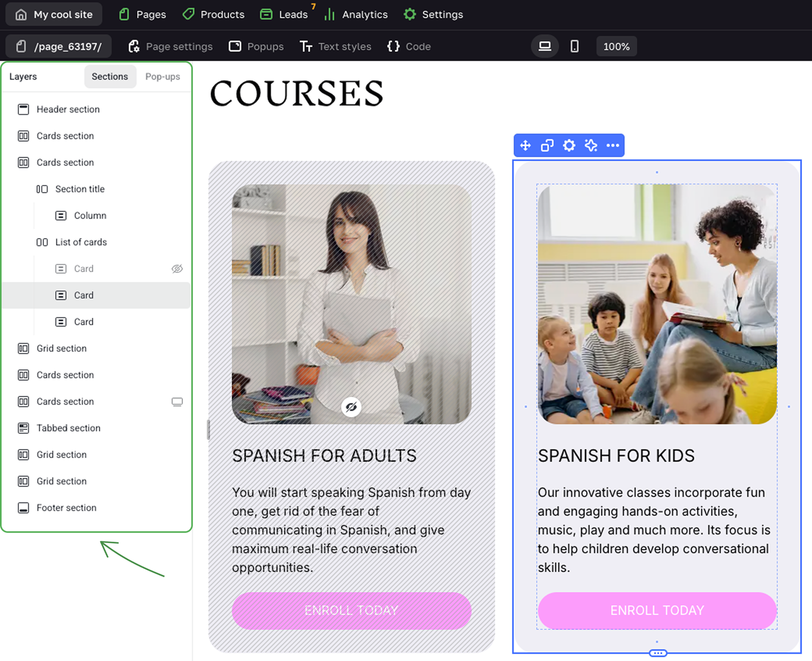Open the card settings gear in the blue toolbar

[569, 146]
